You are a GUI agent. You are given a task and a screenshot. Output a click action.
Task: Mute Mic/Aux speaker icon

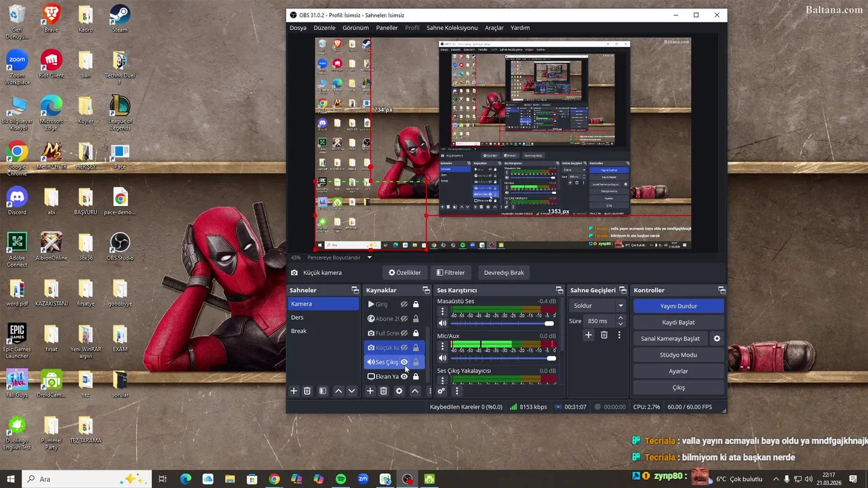click(x=443, y=358)
